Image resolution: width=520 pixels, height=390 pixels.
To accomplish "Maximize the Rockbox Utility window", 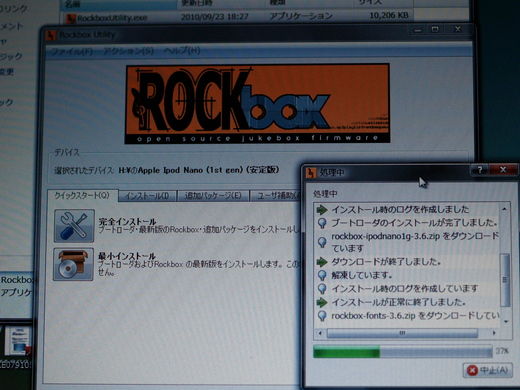I will 435,29.
